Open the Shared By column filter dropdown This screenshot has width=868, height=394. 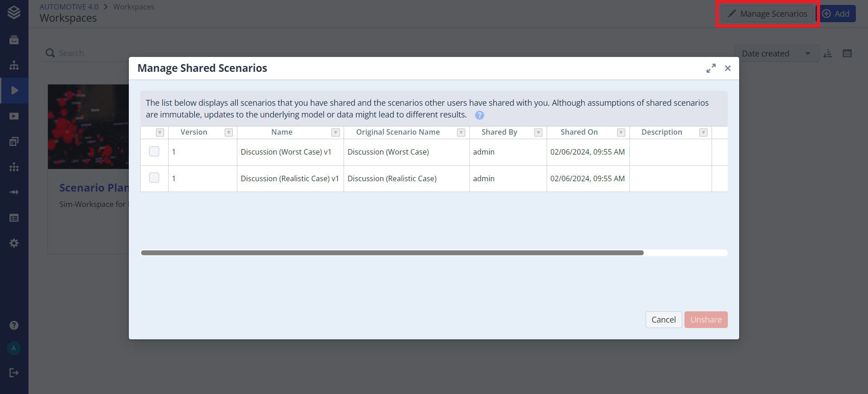pyautogui.click(x=538, y=132)
